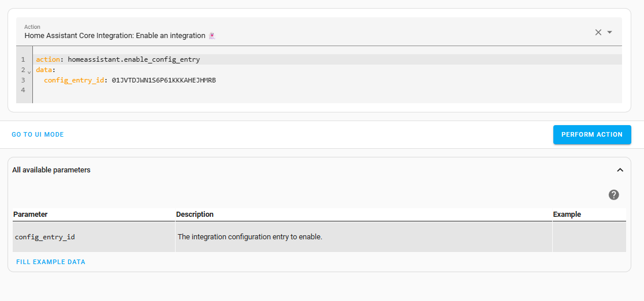The height and width of the screenshot is (301, 644).
Task: Click the homeassistant.enable_config_entry text on line 1
Action: point(133,59)
